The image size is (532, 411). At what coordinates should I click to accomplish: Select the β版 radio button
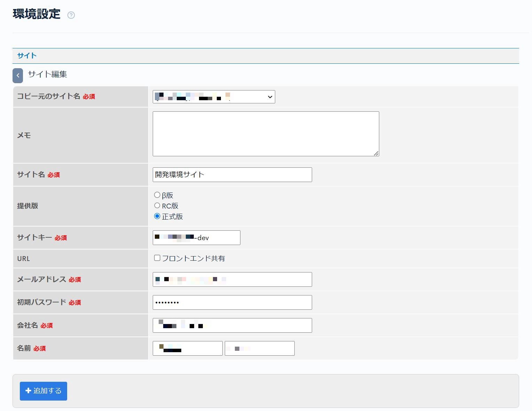click(x=157, y=195)
